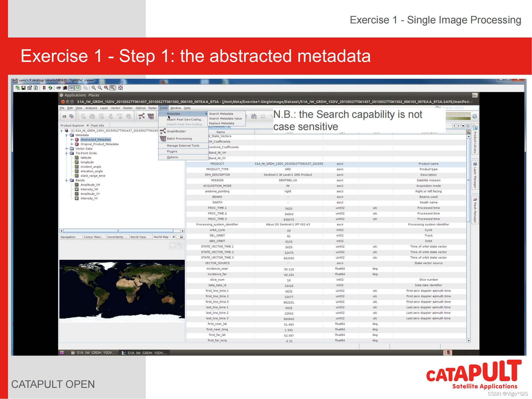This screenshot has height=399, width=532.
Task: Click TightVNC zoom out icon
Action: 100,88
